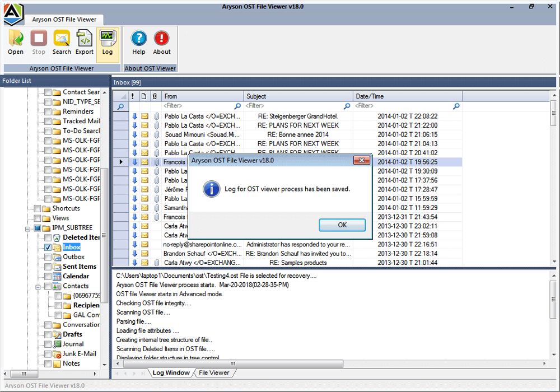Close the log saved message dialog
The width and height of the screenshot is (560, 392).
coord(361,160)
